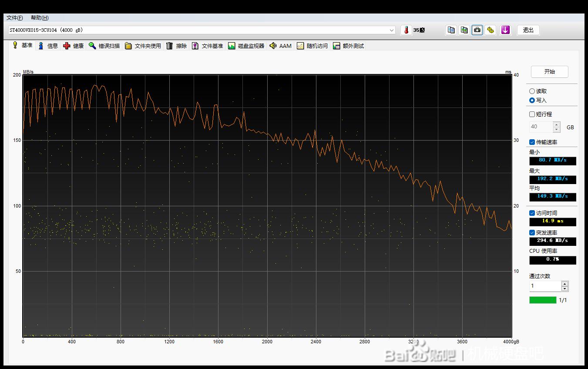Click the 通过次数 pass count field
Viewport: 588px width, 369px height.
[x=545, y=286]
